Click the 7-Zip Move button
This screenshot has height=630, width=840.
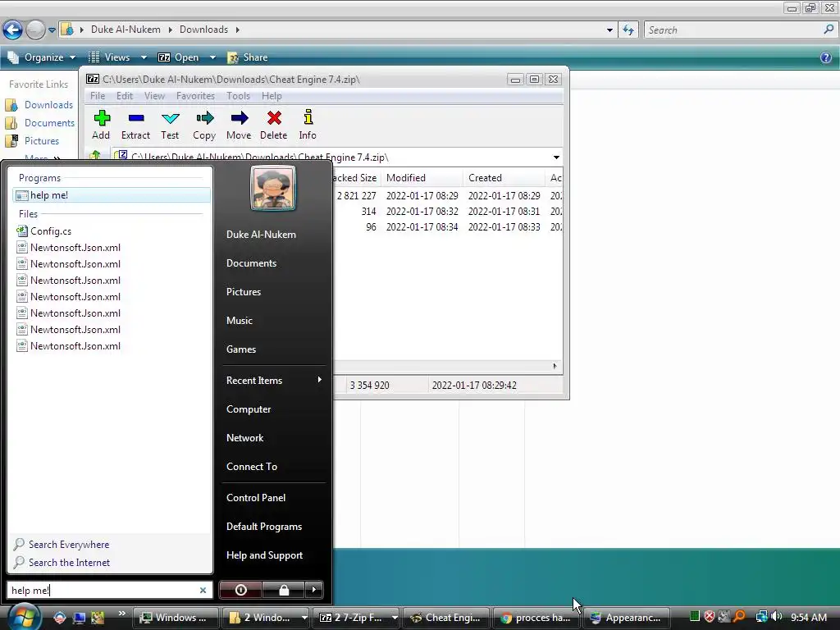tap(239, 125)
